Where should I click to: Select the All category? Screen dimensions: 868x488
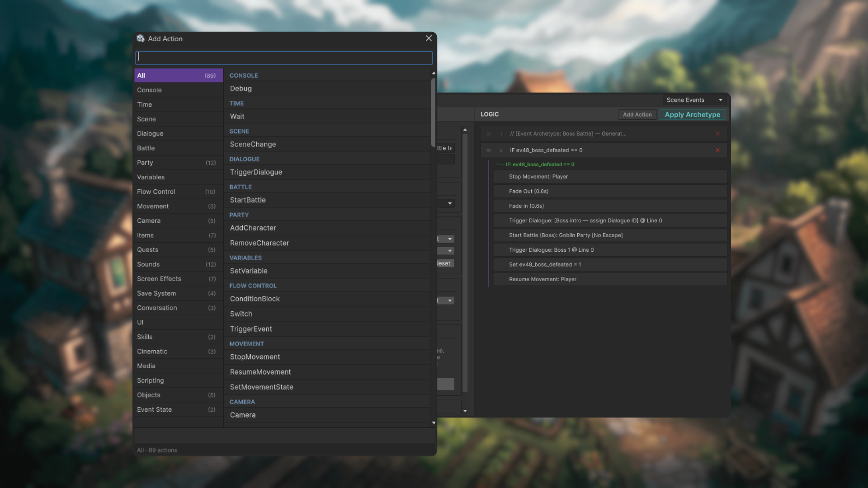click(179, 75)
